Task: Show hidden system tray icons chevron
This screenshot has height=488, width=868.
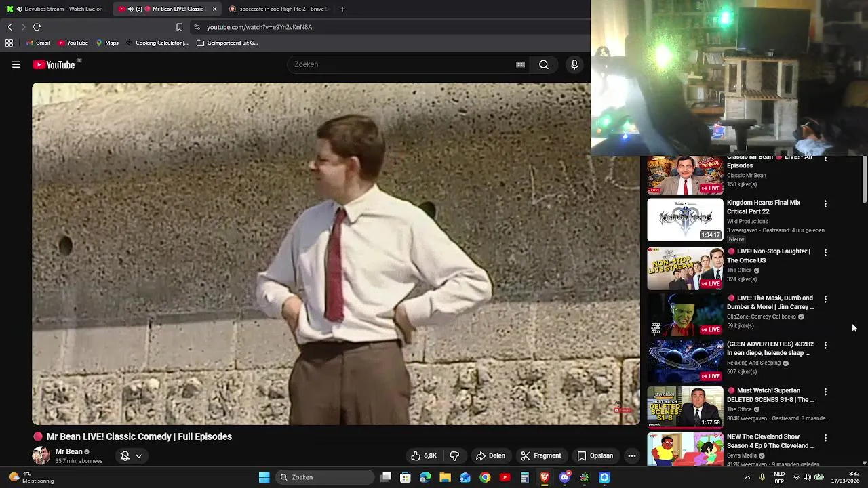Action: [747, 477]
